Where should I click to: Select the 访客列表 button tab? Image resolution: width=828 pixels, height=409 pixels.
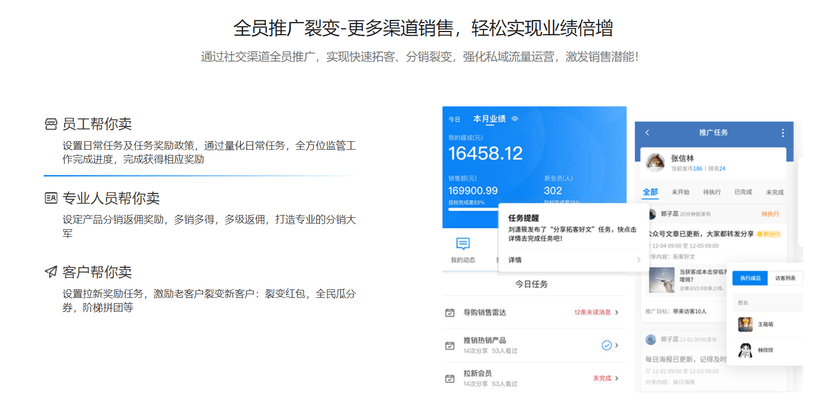785,278
